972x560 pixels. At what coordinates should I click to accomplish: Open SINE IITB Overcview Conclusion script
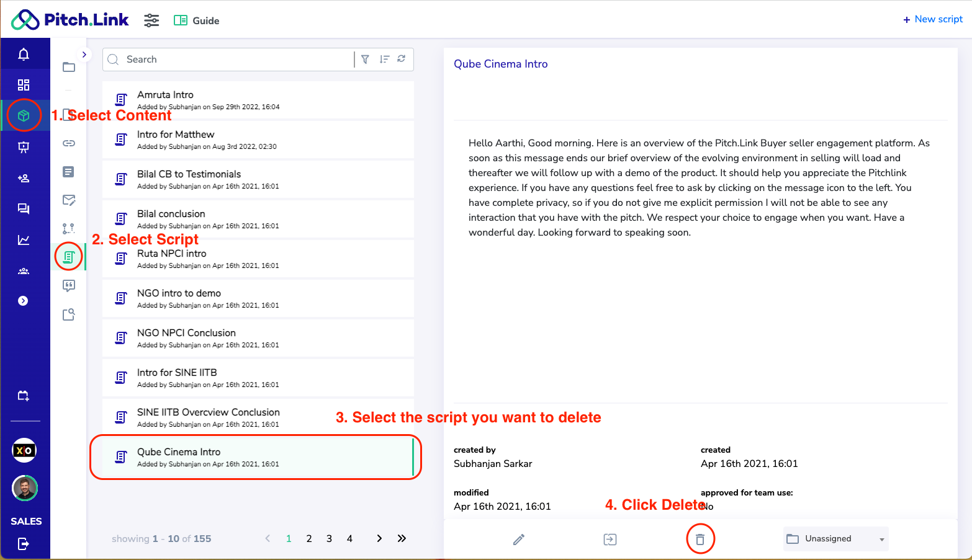(258, 417)
